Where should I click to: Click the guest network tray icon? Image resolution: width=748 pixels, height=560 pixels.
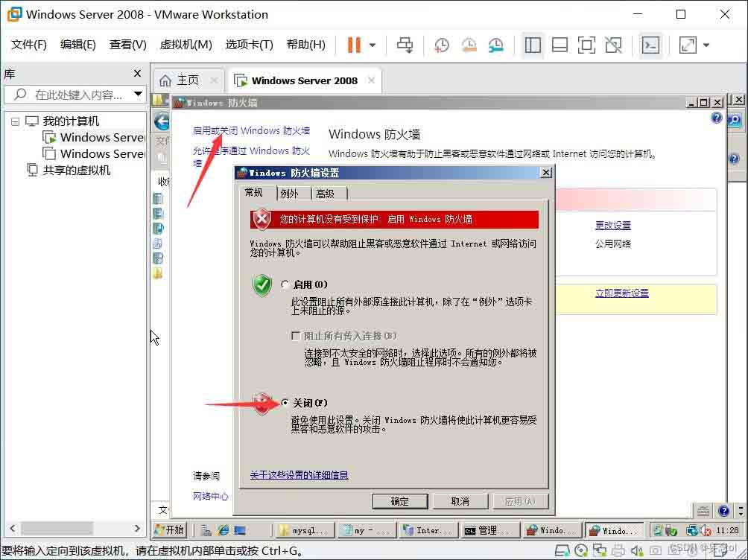(691, 530)
